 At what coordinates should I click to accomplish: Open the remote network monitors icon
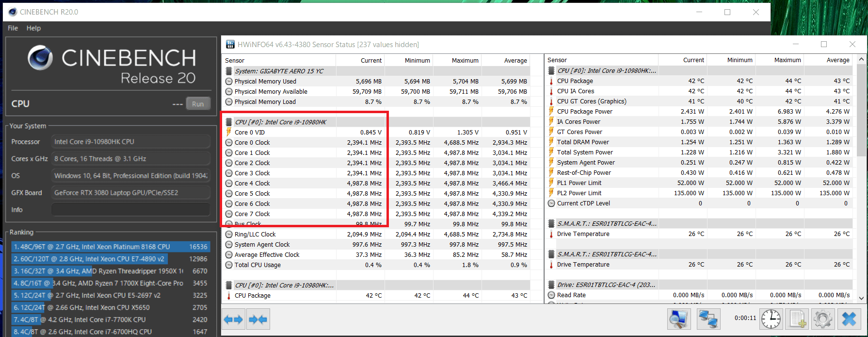coord(708,319)
